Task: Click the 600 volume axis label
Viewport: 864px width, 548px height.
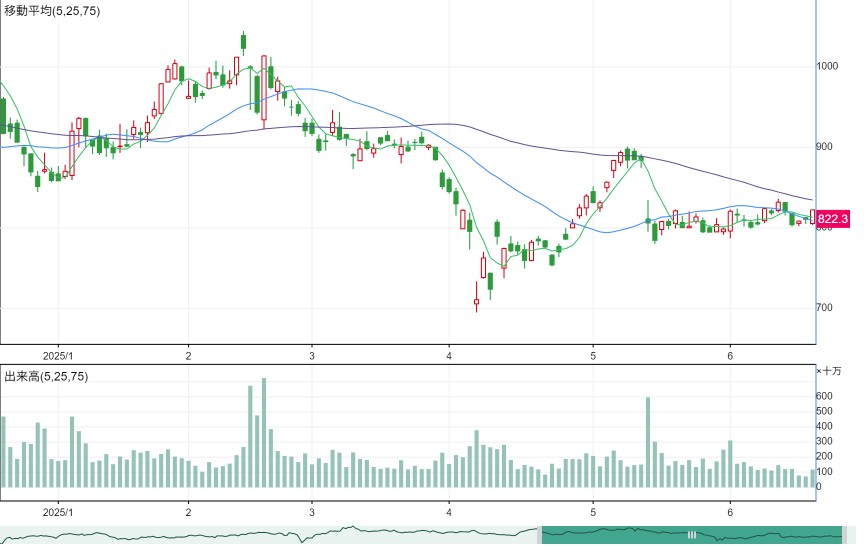Action: click(x=824, y=396)
